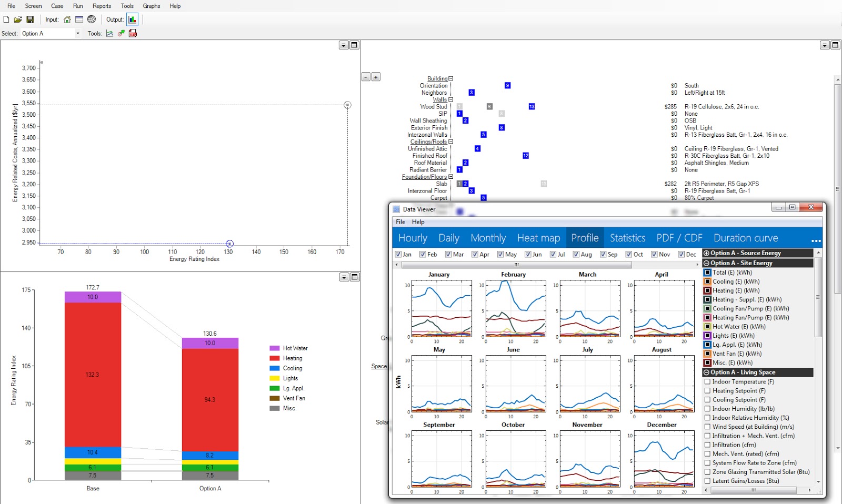Disable the Total (E) (kWh) series
Viewport: 842px width, 504px height.
point(708,273)
